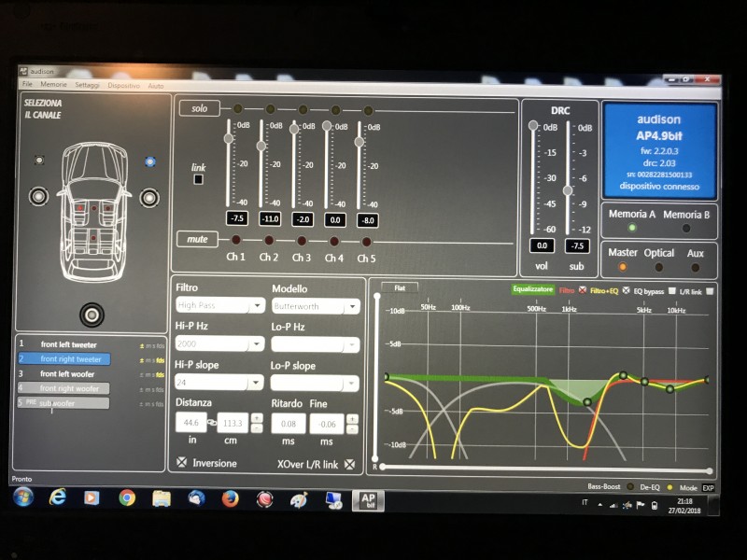Click the Flat button above the EQ graph

(x=400, y=287)
